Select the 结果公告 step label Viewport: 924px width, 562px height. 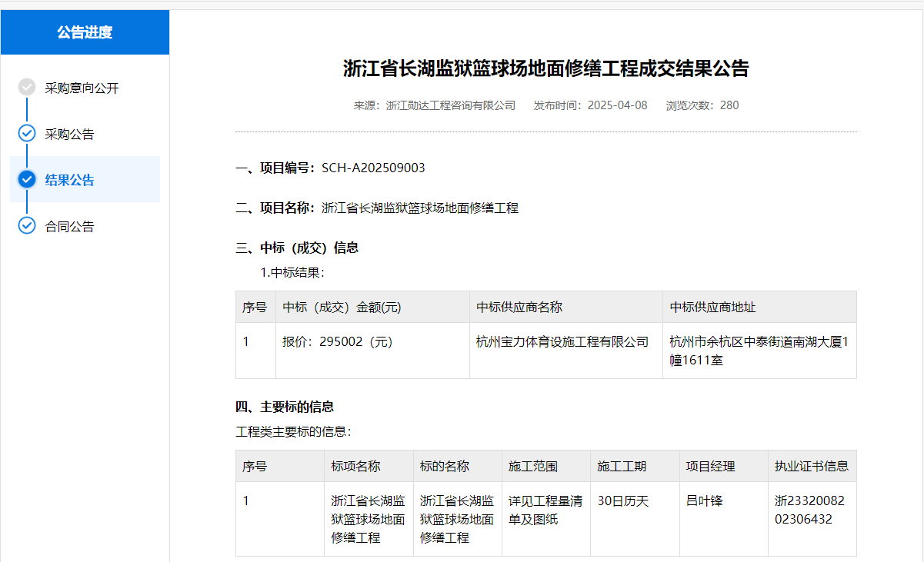coord(69,181)
